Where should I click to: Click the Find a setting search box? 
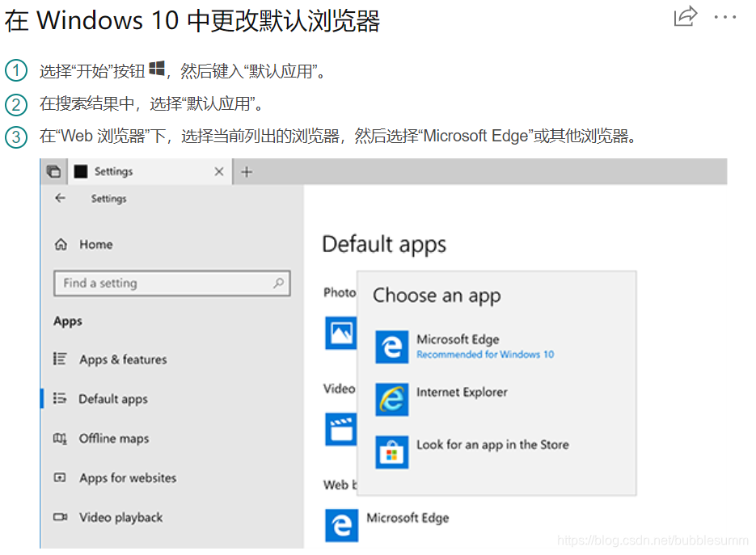tap(172, 284)
